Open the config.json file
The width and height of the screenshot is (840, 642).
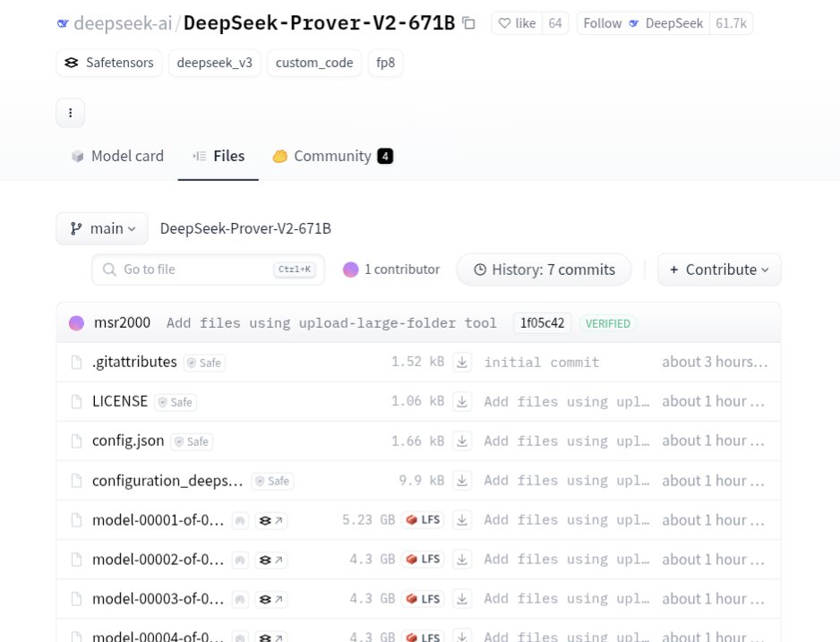click(x=128, y=441)
